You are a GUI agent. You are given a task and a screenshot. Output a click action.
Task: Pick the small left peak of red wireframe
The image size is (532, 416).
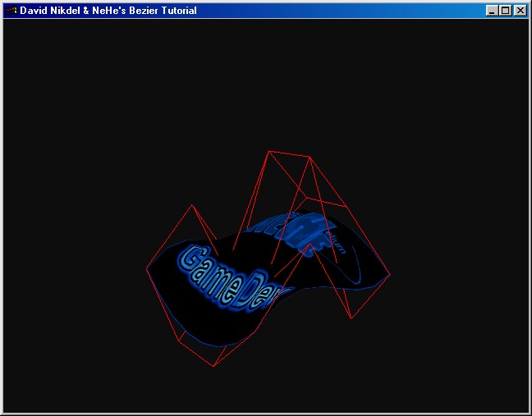(192, 205)
